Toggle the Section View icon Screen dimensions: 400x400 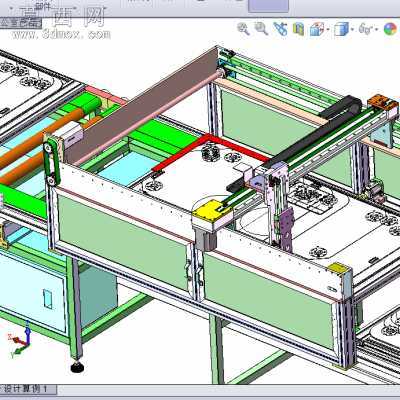point(299,29)
